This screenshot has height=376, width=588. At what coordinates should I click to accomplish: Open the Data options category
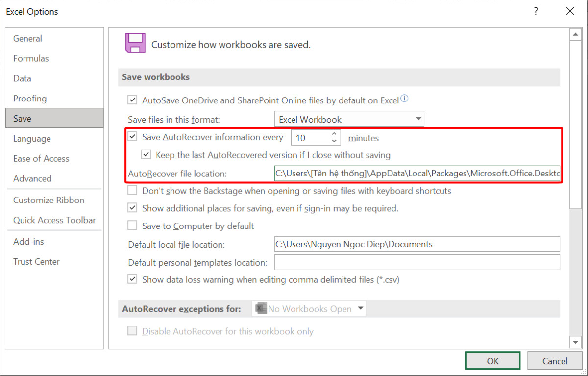[x=54, y=78]
